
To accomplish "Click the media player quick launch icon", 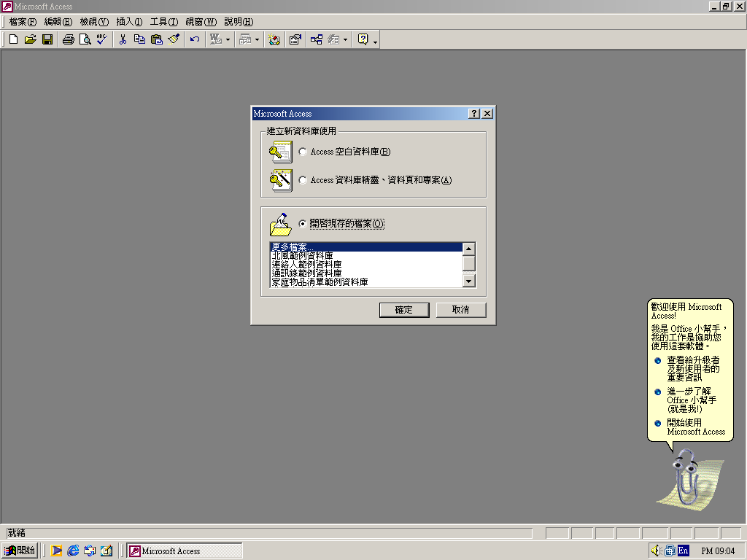I will coord(56,551).
